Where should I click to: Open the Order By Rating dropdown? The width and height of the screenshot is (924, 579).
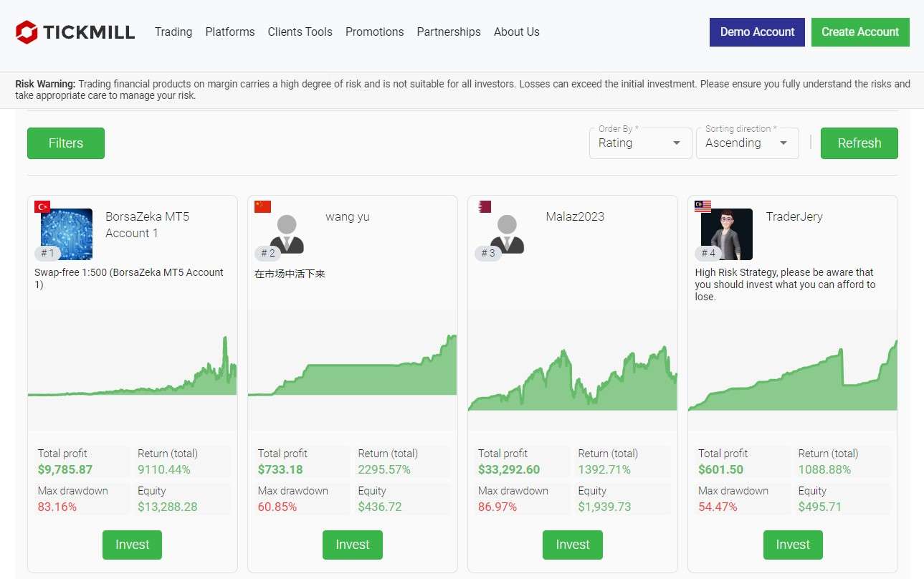pos(640,143)
